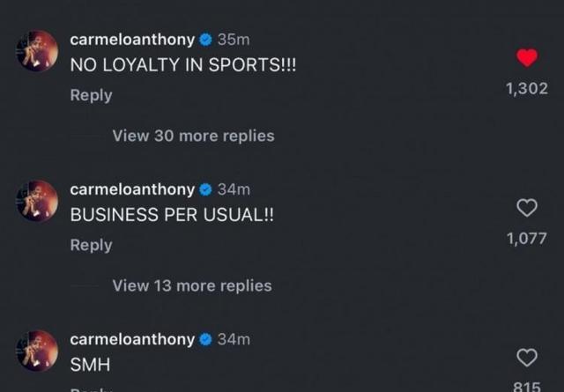Unlike the "NO LOYALTY IN SPORTS!!!" comment
The image size is (564, 392).
[527, 58]
